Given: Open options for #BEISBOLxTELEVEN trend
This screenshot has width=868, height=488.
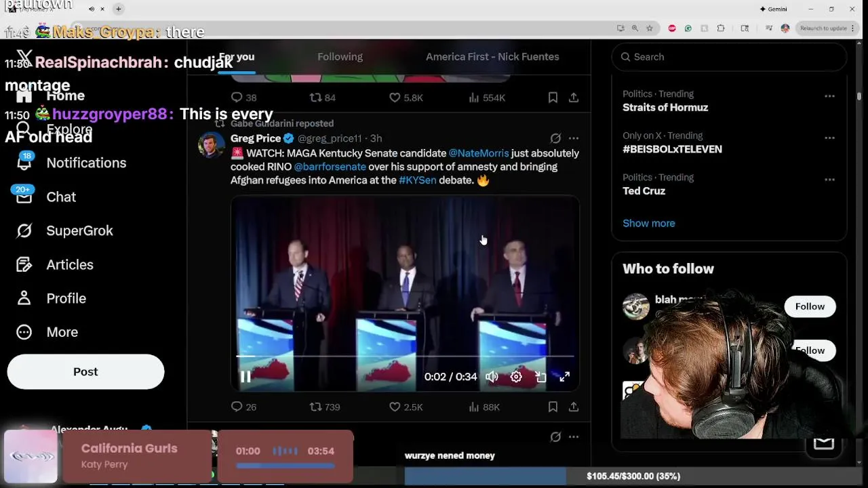Looking at the screenshot, I should click(x=829, y=138).
